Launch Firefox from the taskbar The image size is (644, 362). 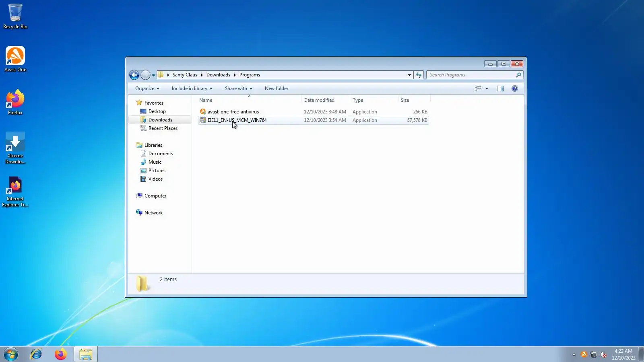(x=60, y=354)
